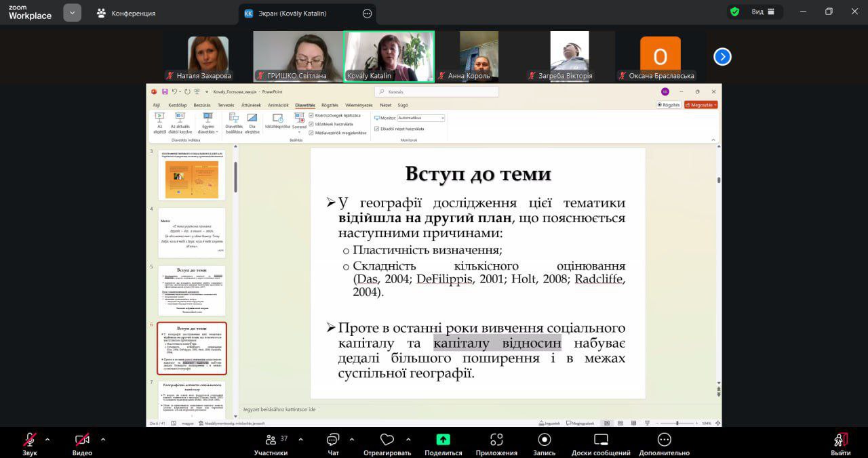Toggle Előadói nézet használata checkbox
Image resolution: width=868 pixels, height=458 pixels.
click(376, 128)
